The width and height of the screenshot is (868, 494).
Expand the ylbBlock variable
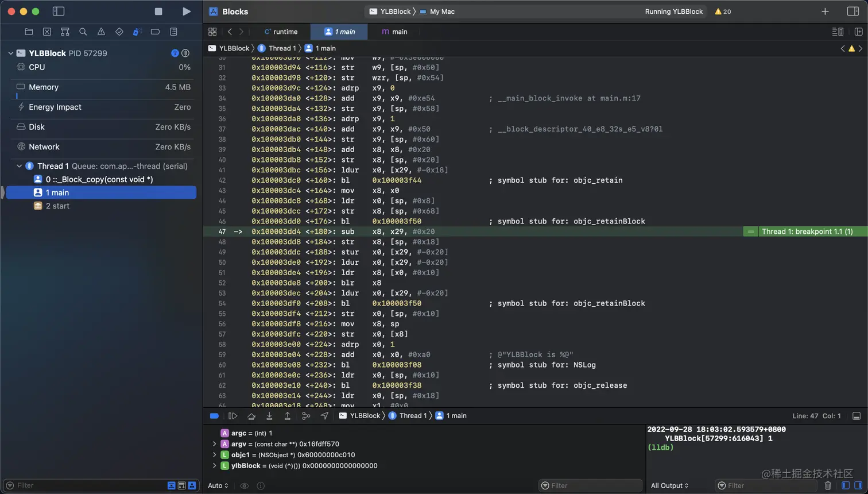point(215,466)
